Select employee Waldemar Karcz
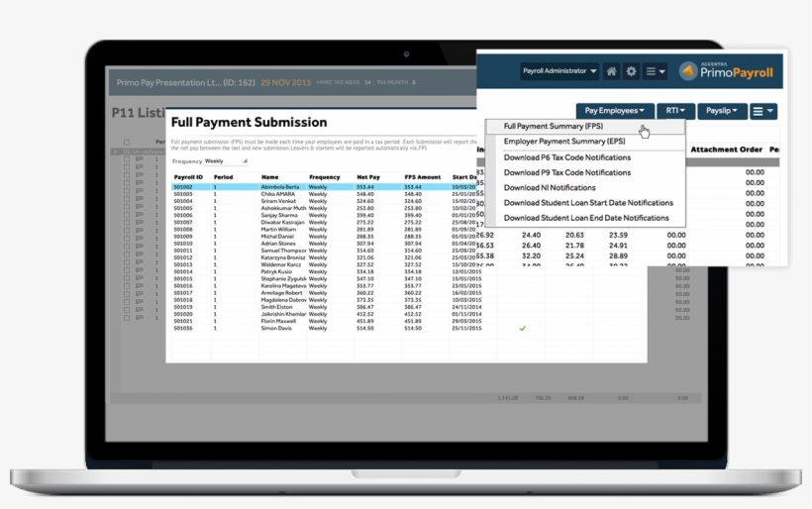 click(x=280, y=264)
